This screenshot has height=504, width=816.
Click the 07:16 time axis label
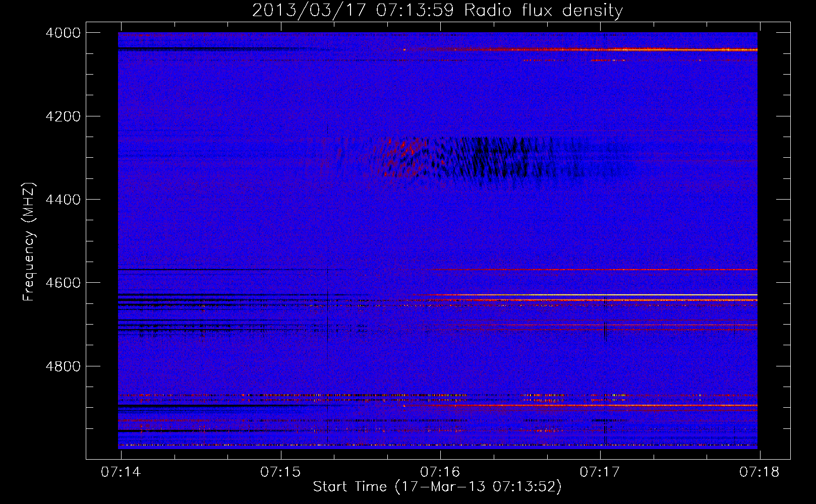pos(440,472)
